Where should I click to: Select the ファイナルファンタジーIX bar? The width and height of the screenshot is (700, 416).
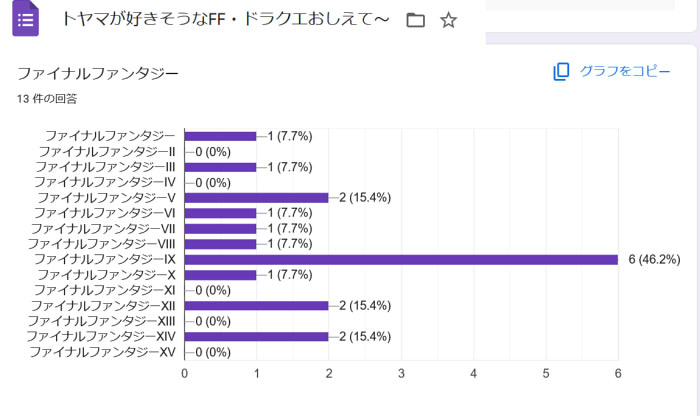click(401, 259)
